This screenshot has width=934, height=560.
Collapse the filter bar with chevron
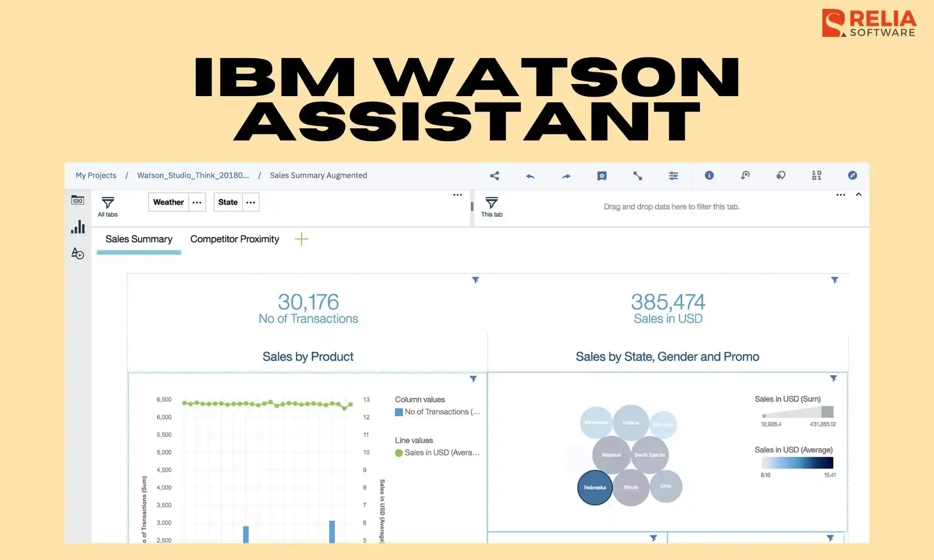coord(858,195)
